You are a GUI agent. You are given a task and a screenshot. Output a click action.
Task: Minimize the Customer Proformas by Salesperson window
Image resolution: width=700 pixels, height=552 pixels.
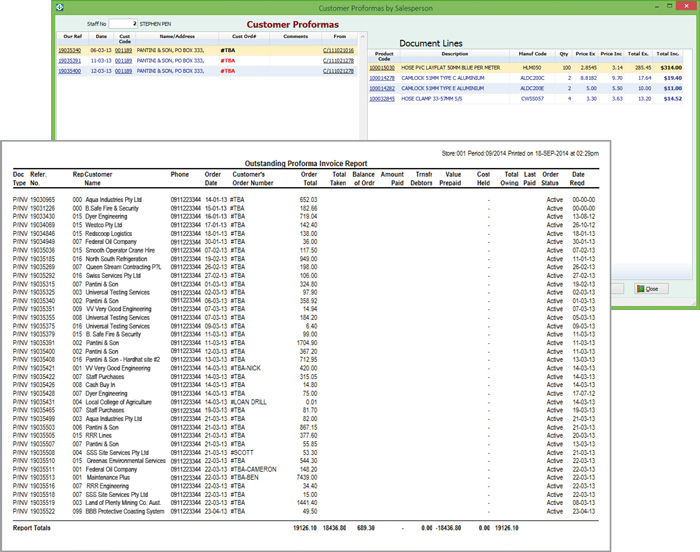click(657, 7)
